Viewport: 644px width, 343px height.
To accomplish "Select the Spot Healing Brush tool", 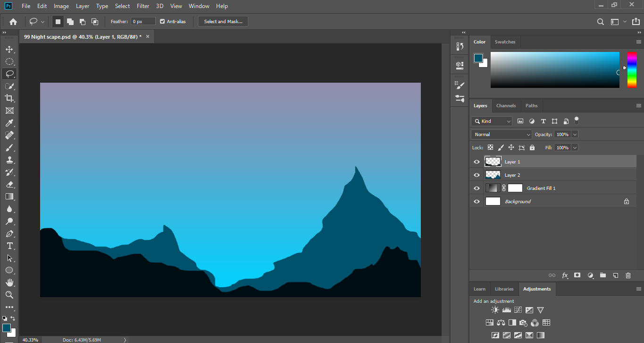I will coord(9,135).
